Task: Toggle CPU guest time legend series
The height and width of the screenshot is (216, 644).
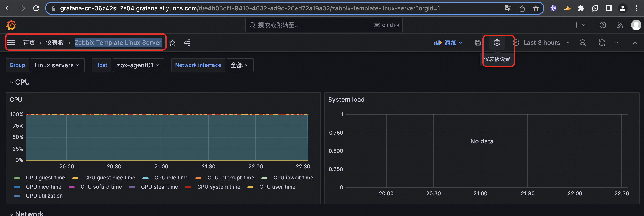Action: [45, 178]
